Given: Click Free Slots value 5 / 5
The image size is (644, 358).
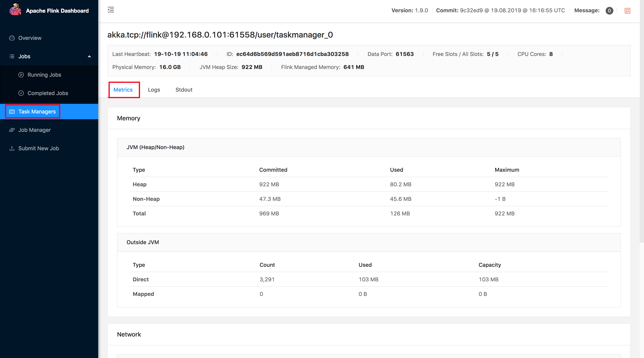Looking at the screenshot, I should 493,54.
